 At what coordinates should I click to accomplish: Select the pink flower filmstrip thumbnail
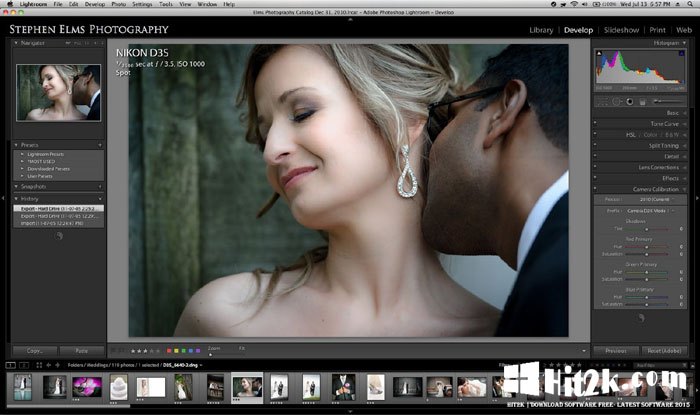point(88,386)
